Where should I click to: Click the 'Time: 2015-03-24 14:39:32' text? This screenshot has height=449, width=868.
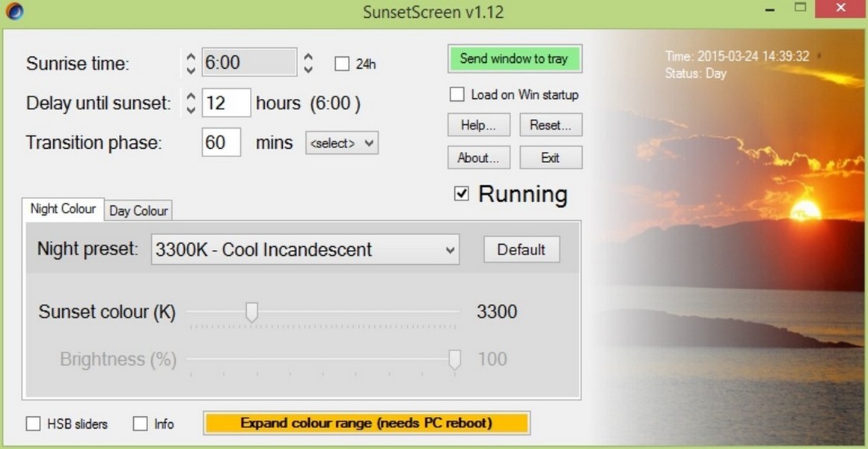737,56
